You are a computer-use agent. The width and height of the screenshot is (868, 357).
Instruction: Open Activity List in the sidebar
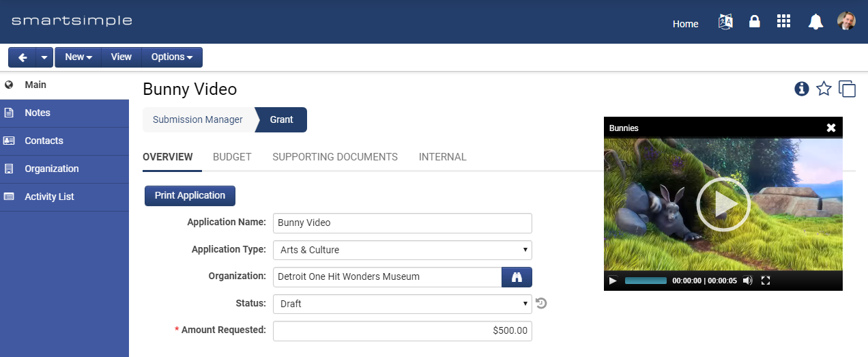click(64, 197)
